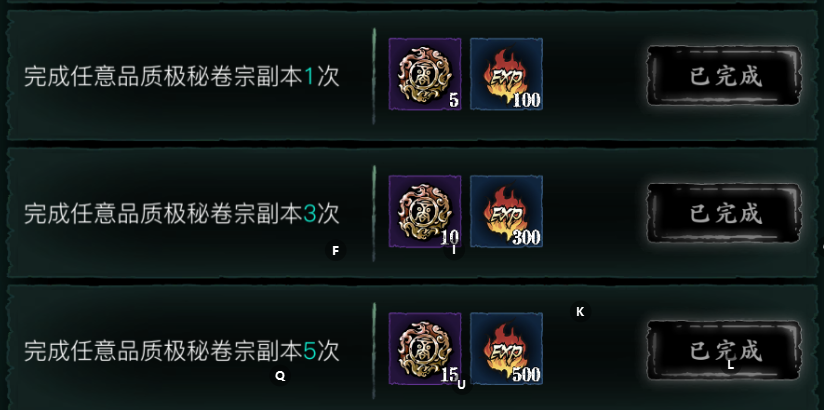
Task: Click the token reward icon with quantity 5
Action: click(x=425, y=74)
